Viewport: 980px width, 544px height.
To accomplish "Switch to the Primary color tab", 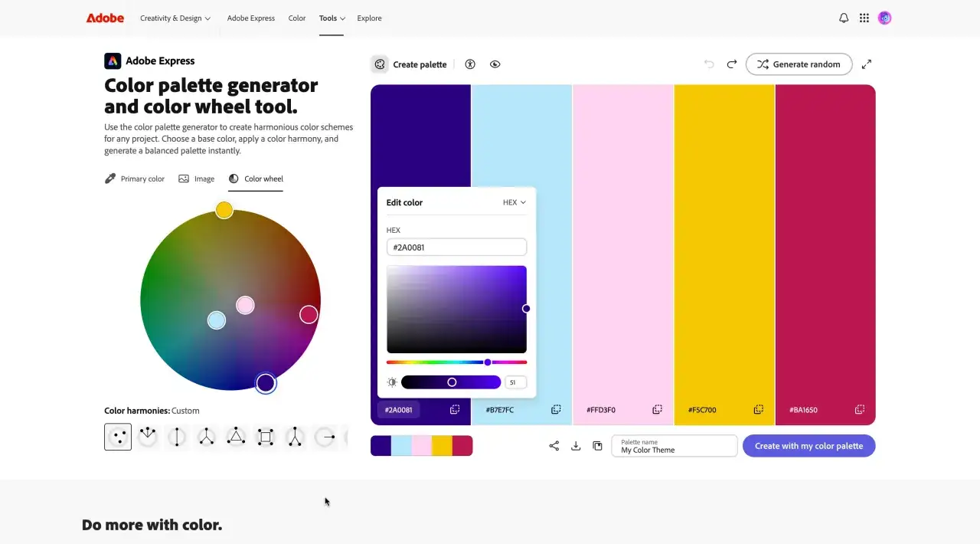I will [135, 179].
